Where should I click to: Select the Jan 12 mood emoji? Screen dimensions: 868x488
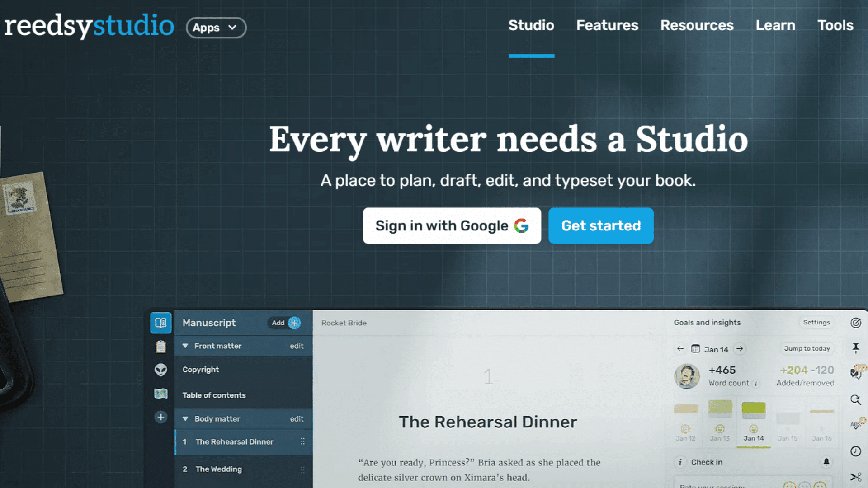(685, 429)
